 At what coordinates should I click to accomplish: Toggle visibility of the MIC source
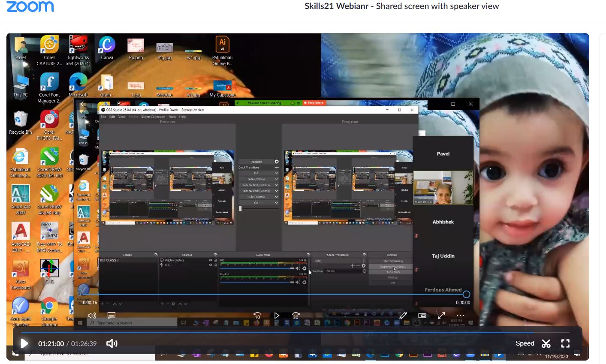pyautogui.click(x=211, y=265)
